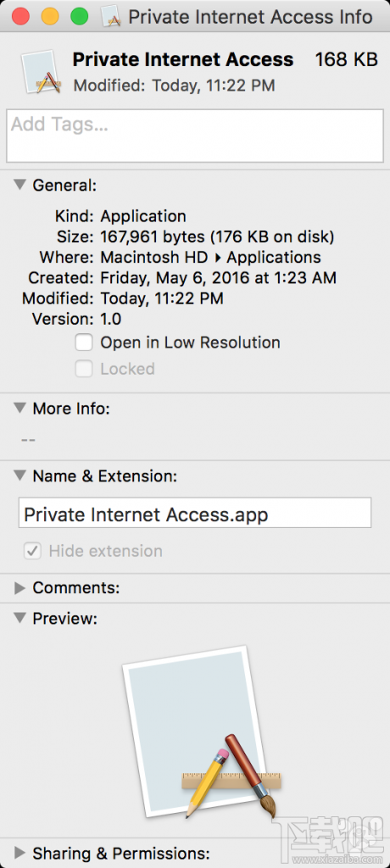
Task: Expand the Comments section
Action: pos(20,588)
